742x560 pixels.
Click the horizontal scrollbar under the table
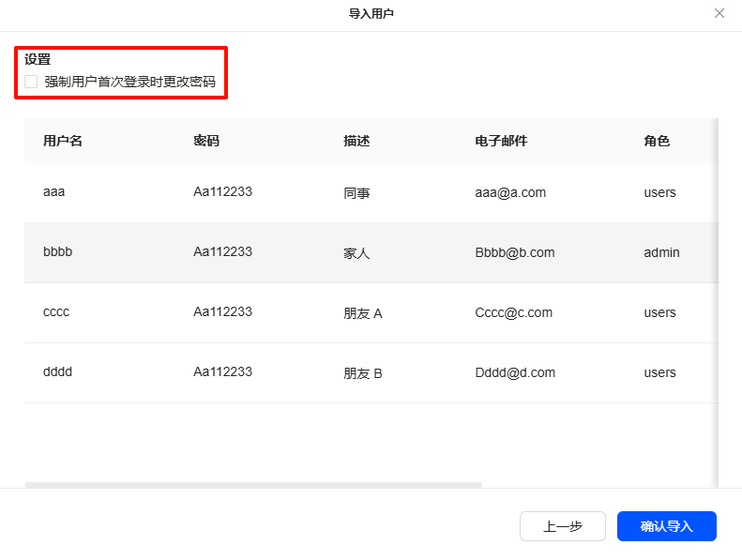(x=253, y=485)
